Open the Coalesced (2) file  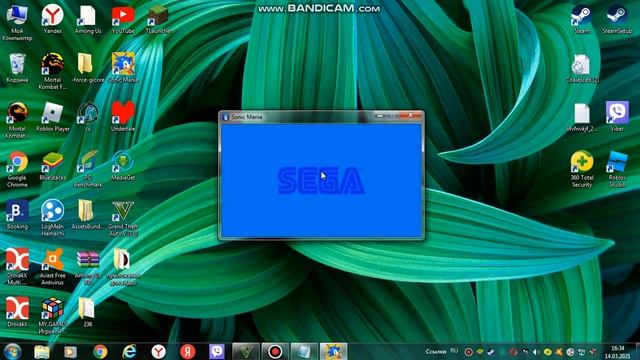tap(582, 68)
